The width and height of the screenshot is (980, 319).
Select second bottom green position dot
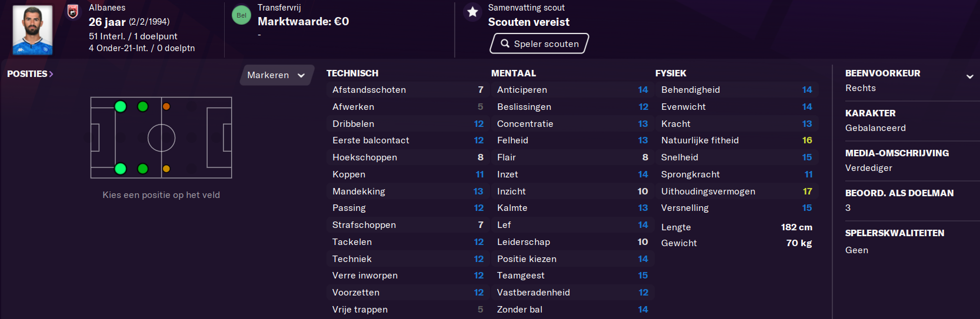pyautogui.click(x=143, y=169)
